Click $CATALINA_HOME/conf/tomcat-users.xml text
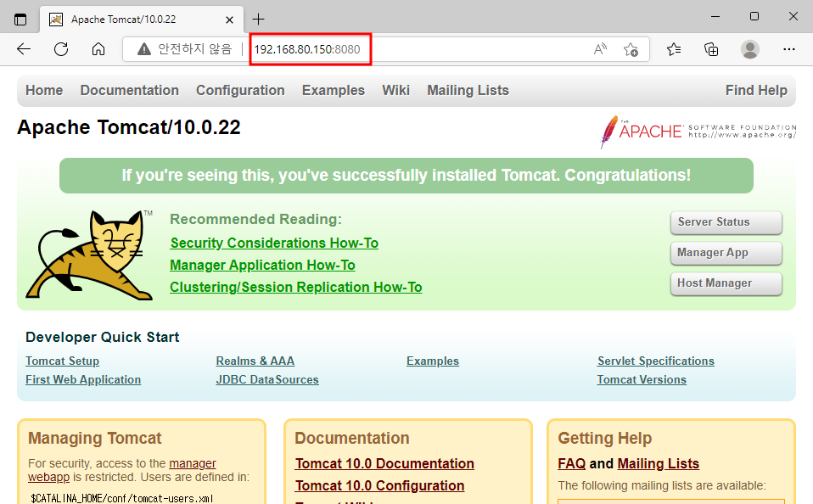This screenshot has width=813, height=504. pos(122,498)
